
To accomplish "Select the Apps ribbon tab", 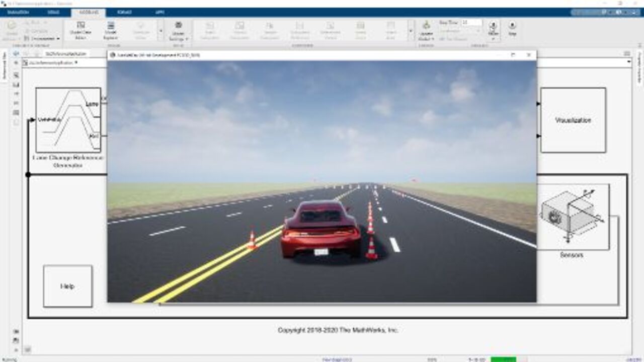I will [x=159, y=12].
